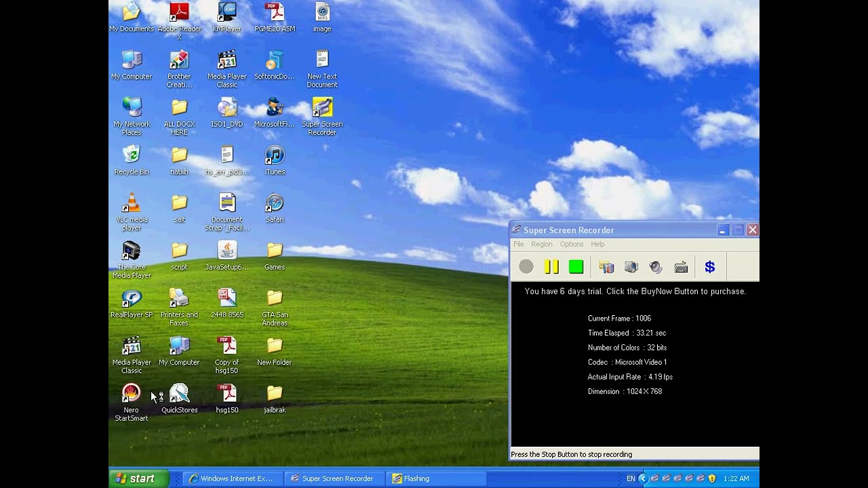Click status bar 'Press the Stop Button' message

[571, 455]
